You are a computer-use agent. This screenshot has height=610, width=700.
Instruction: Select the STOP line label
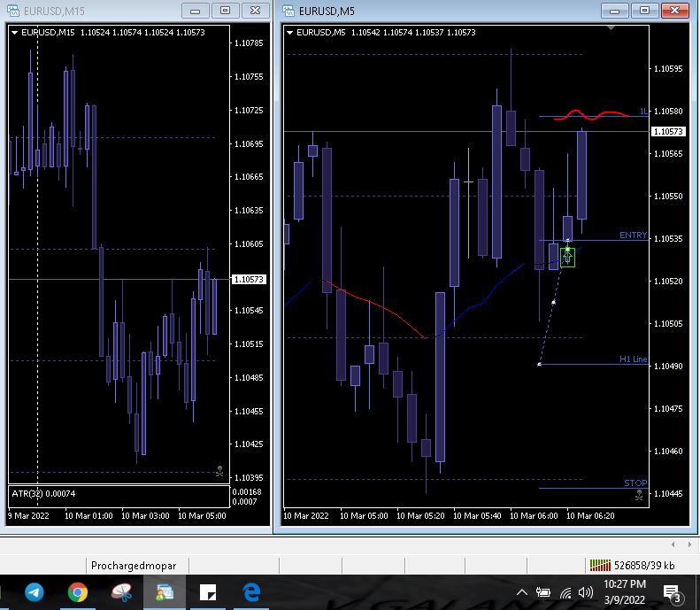click(635, 483)
